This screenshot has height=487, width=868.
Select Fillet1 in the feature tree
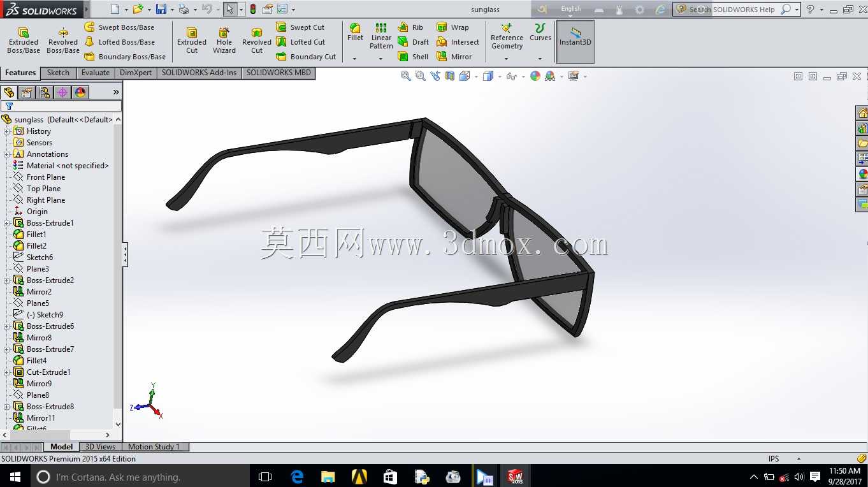(x=36, y=235)
